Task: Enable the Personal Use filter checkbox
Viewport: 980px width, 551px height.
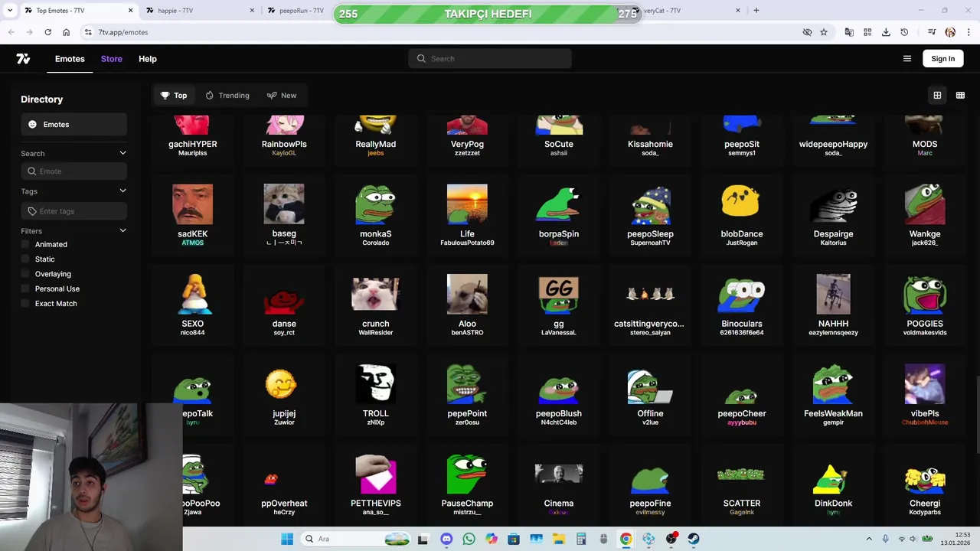Action: click(25, 289)
